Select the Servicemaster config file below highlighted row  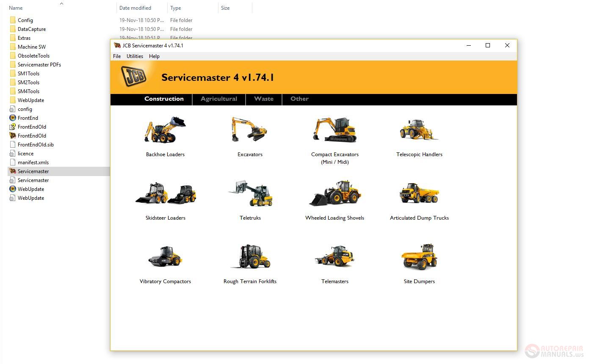pyautogui.click(x=33, y=180)
